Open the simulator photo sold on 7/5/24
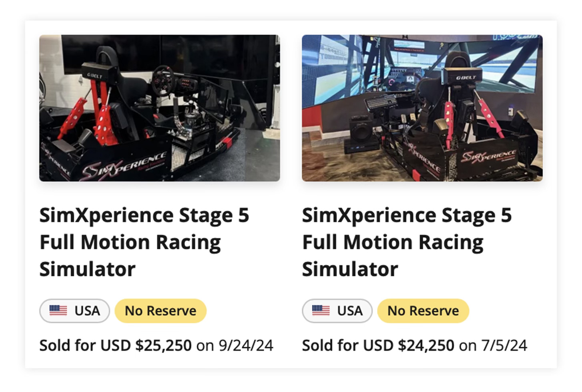582x392 pixels. click(x=422, y=108)
